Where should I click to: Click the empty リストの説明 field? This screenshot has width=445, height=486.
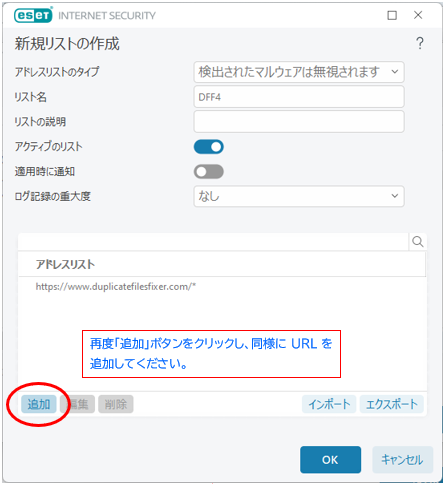click(299, 121)
